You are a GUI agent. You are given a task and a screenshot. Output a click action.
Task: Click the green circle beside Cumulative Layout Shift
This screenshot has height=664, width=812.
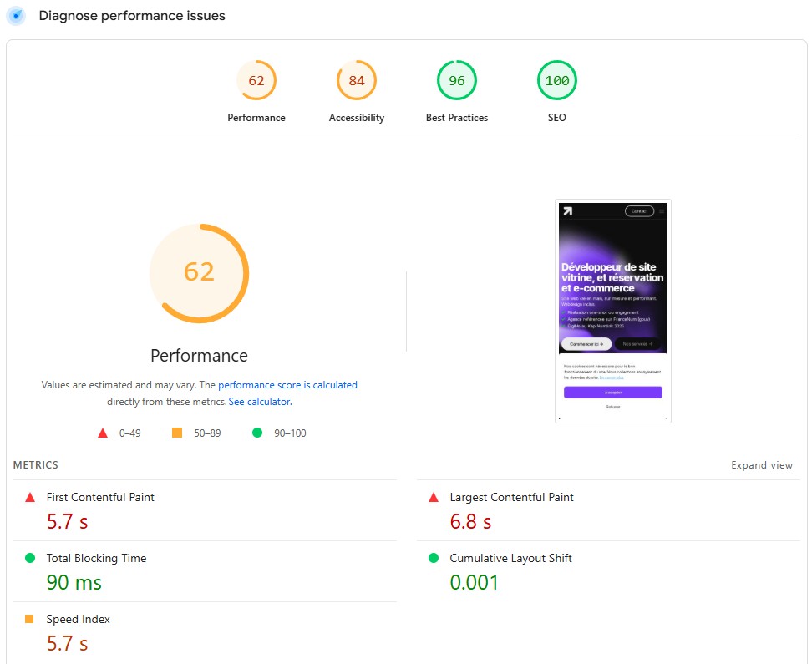433,557
